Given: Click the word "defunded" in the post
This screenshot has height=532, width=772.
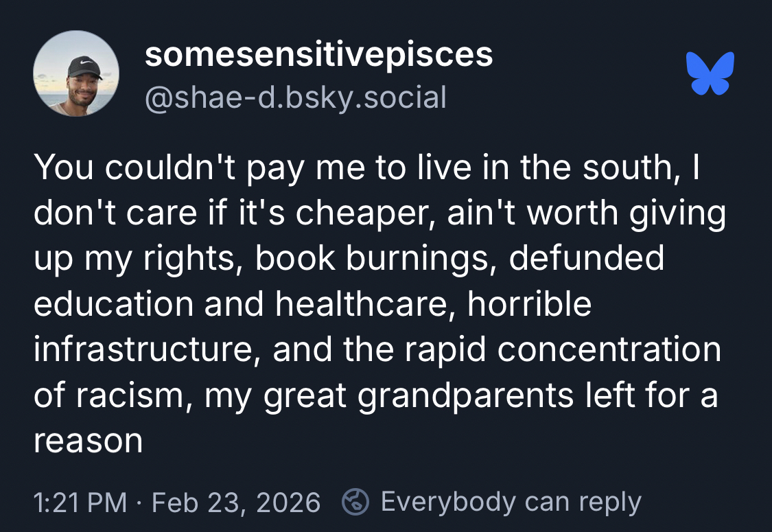Looking at the screenshot, I should point(587,258).
